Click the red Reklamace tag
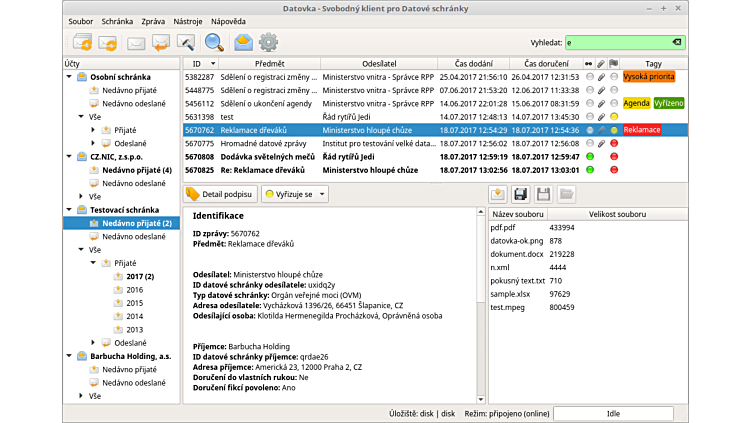The width and height of the screenshot is (752, 423). pos(642,130)
